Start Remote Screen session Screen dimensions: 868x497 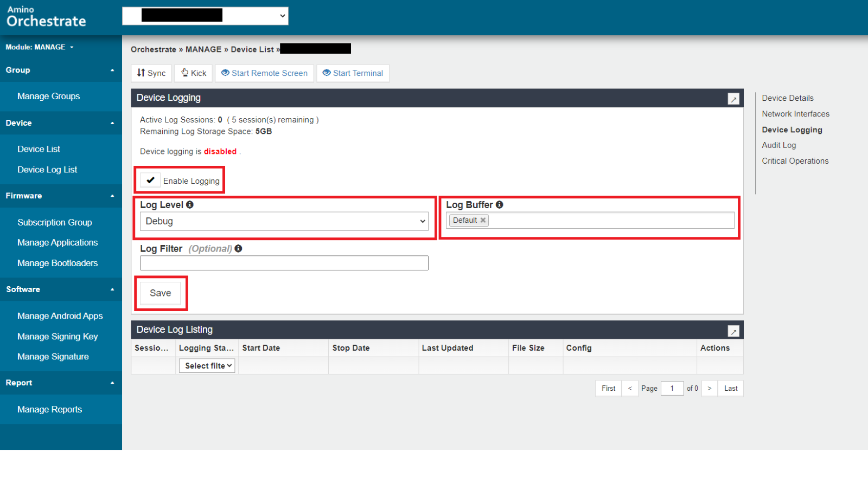pos(264,73)
